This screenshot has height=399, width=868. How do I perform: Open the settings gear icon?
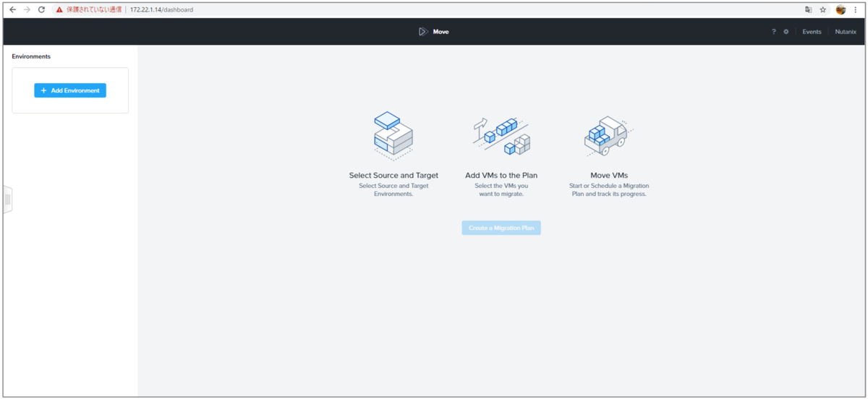coord(786,32)
